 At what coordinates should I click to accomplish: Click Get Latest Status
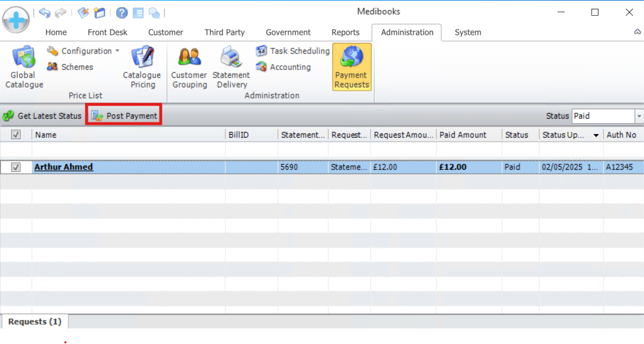[x=43, y=116]
